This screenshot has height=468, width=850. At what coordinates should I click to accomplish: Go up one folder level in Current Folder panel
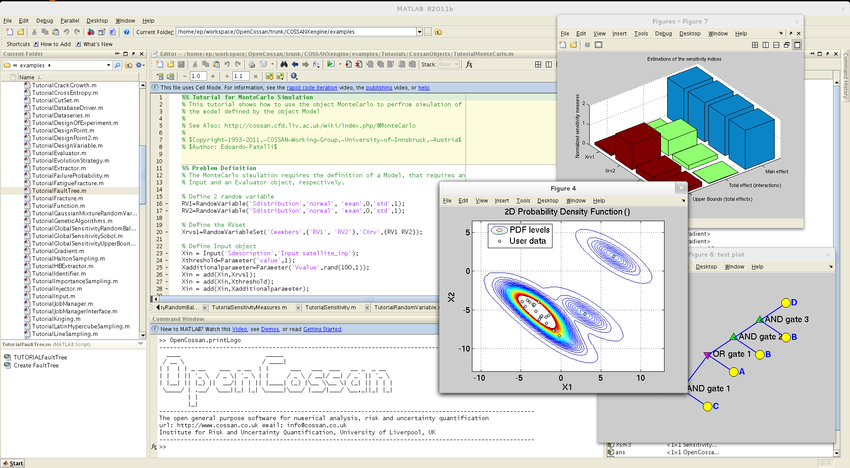(128, 65)
